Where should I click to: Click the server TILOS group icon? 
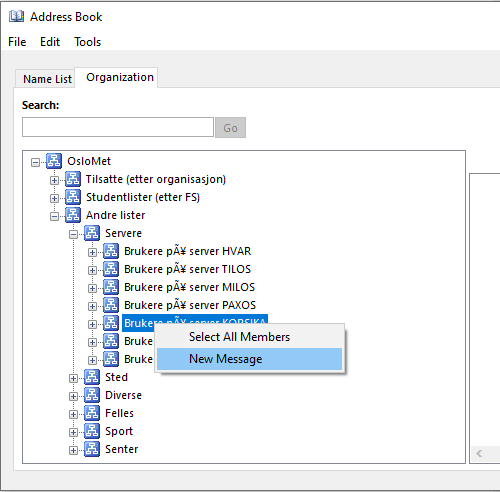pos(111,269)
